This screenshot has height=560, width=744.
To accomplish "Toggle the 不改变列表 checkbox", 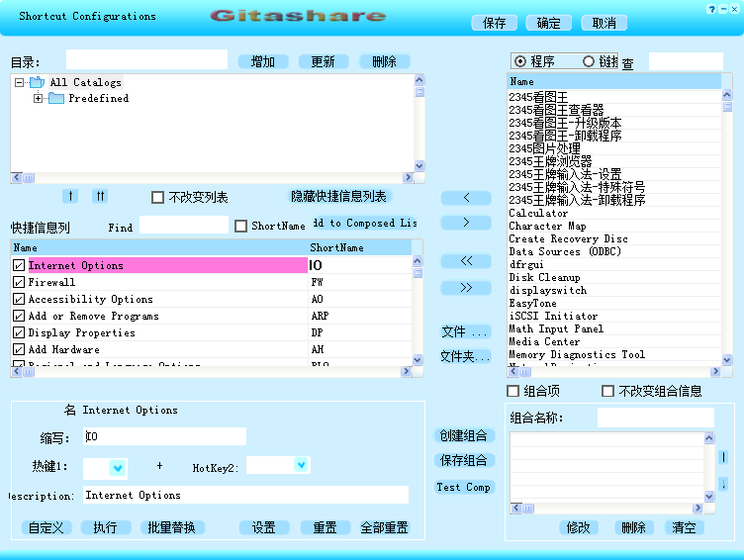I will (x=157, y=198).
